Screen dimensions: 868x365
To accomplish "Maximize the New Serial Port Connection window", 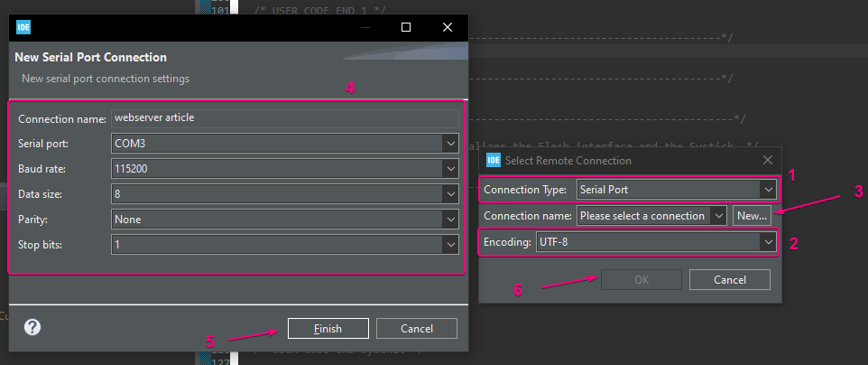I will (406, 27).
